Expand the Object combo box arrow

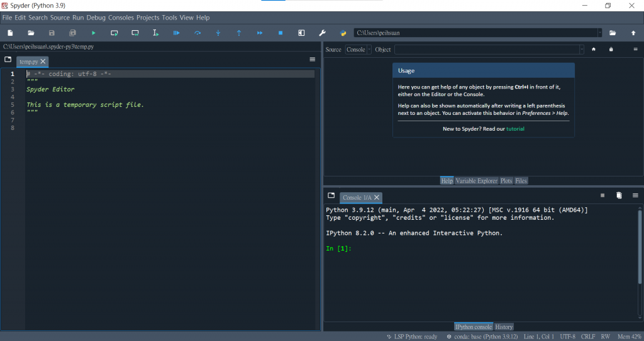pos(582,49)
